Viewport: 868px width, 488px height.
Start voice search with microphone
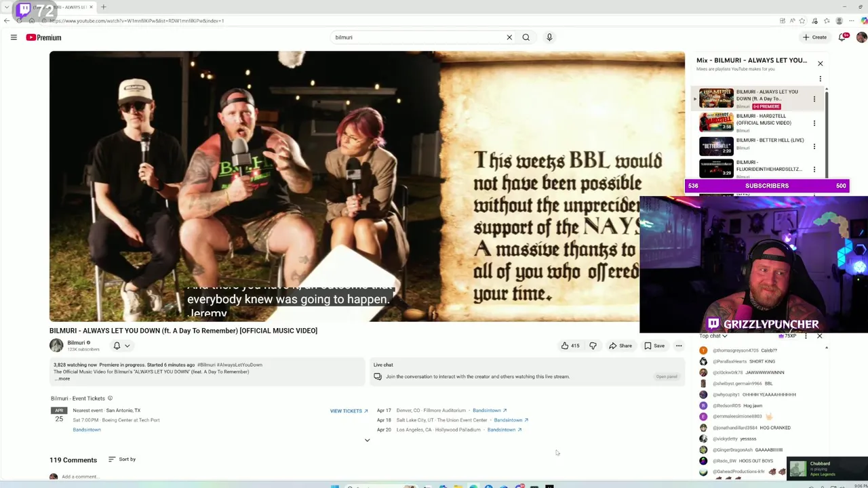click(549, 37)
